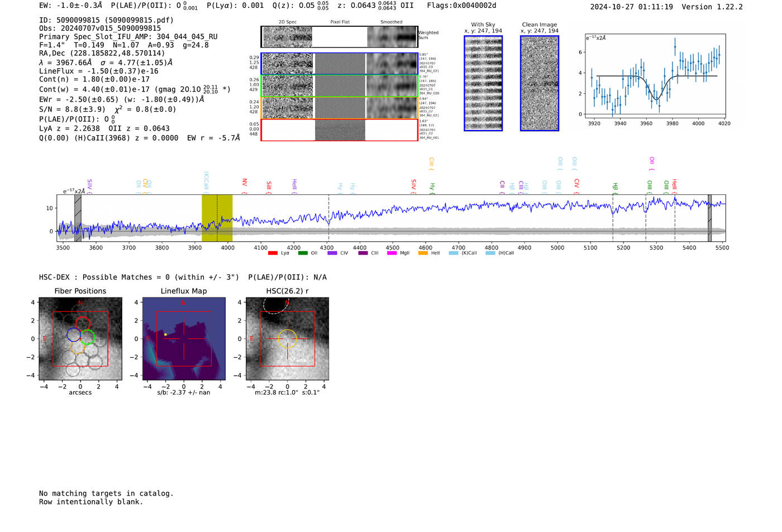
Task: Click the '2024-10-27 01:11:19' timestamp
Action: point(632,7)
